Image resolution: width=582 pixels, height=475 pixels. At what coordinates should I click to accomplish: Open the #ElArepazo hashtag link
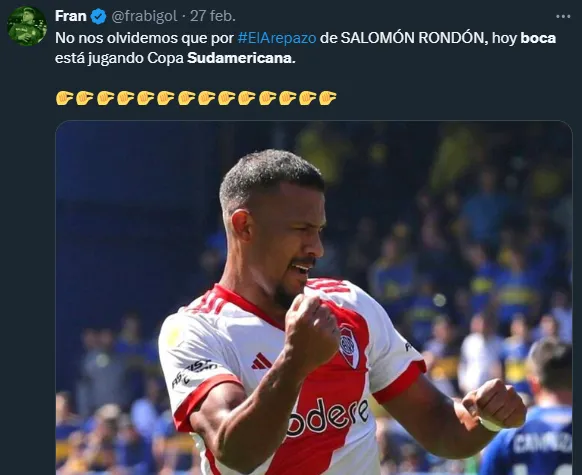click(x=277, y=38)
